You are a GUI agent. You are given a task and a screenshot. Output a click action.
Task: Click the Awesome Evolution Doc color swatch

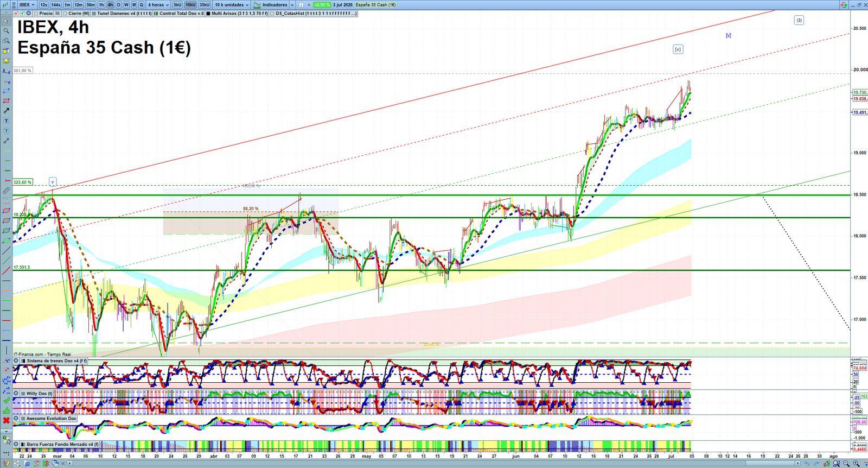[23, 419]
